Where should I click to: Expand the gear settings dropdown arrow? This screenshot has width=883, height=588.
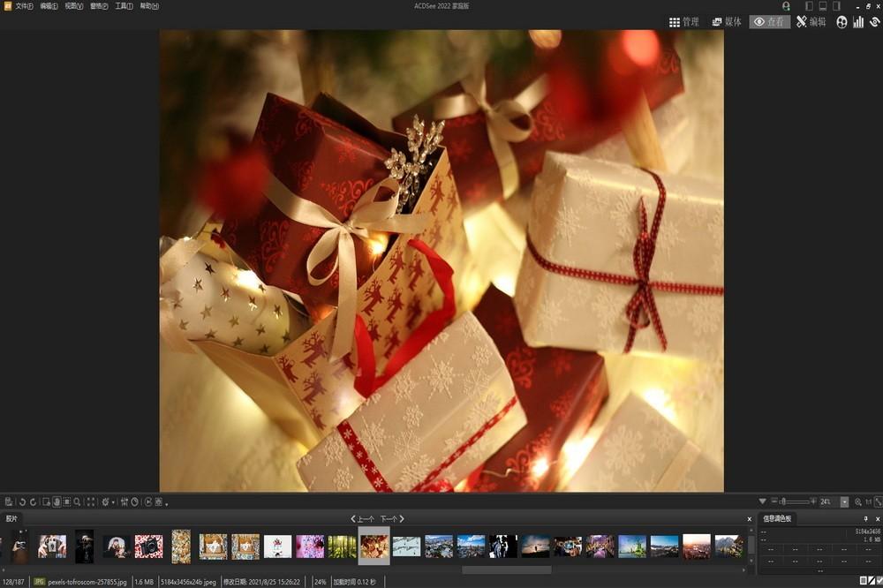point(113,503)
